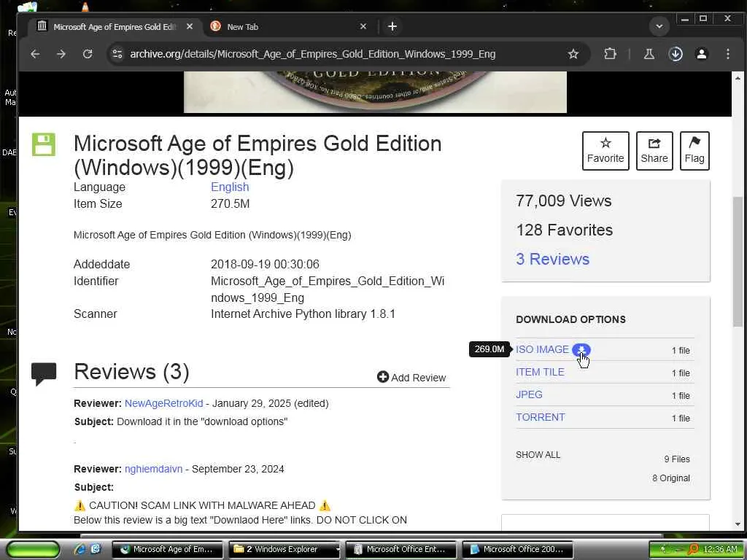This screenshot has width=747, height=560.
Task: Open the Chrome three-dot menu
Action: pyautogui.click(x=727, y=54)
